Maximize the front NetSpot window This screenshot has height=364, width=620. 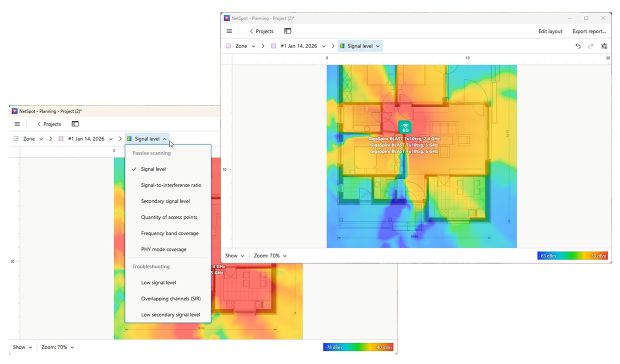(x=586, y=18)
